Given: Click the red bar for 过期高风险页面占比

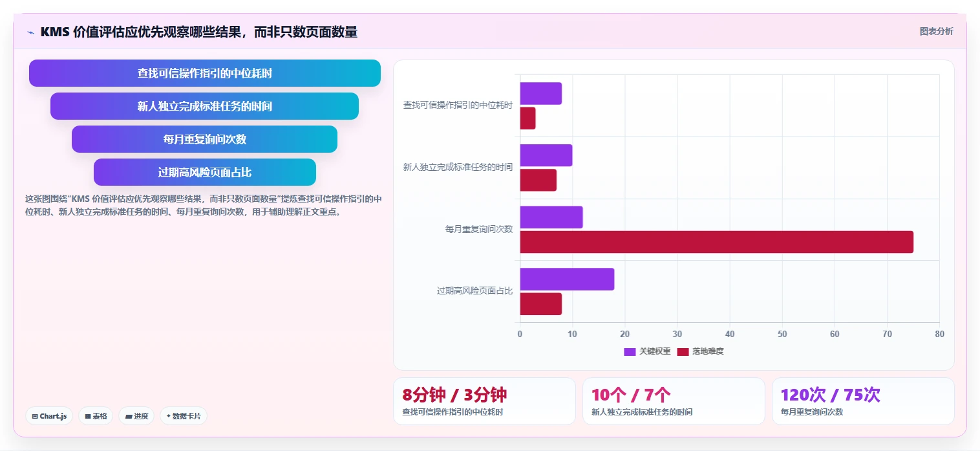Looking at the screenshot, I should tap(541, 304).
